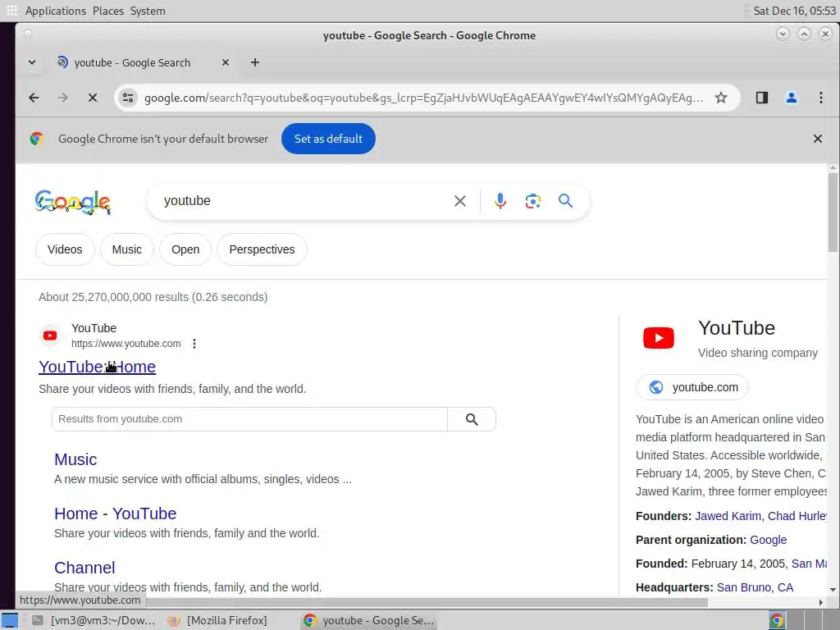Search by image with the Lens icon

[533, 201]
